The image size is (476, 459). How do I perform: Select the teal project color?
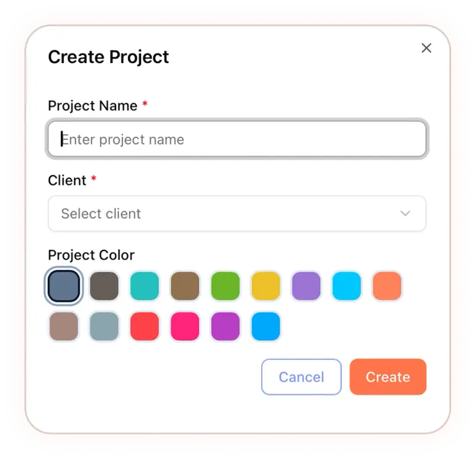tap(145, 286)
